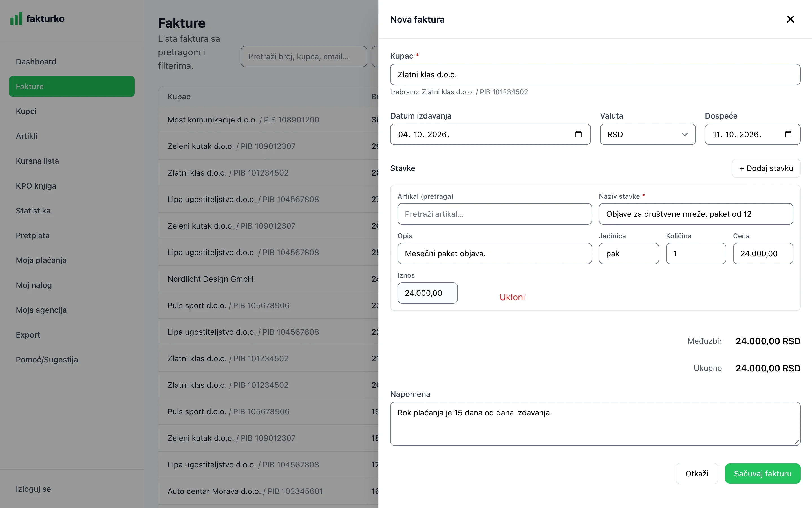Viewport: 812px width, 508px height.
Task: Click the Datum izdavanja date field
Action: click(490, 134)
